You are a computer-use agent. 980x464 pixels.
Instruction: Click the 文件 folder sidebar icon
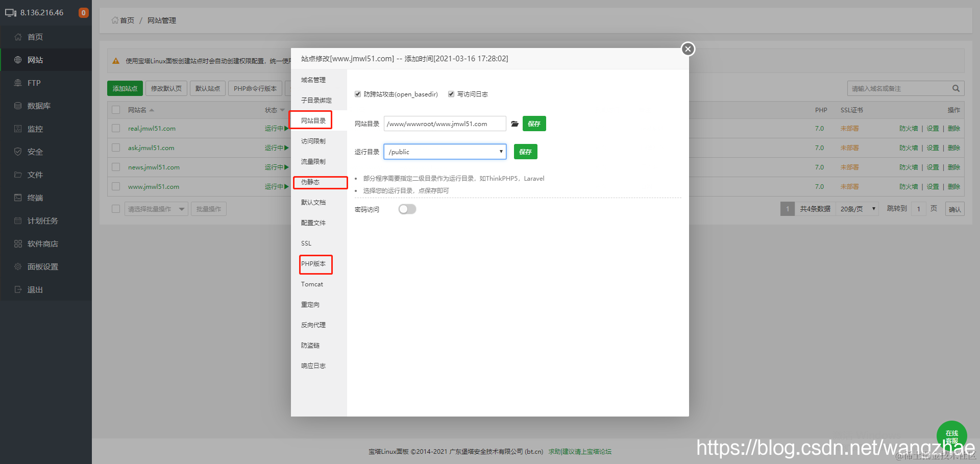pos(18,175)
